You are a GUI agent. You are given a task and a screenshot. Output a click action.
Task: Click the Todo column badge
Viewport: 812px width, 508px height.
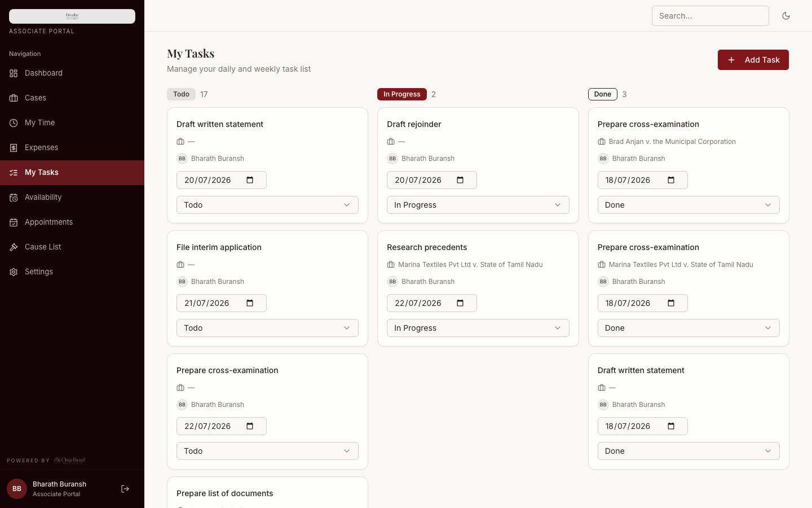(181, 94)
